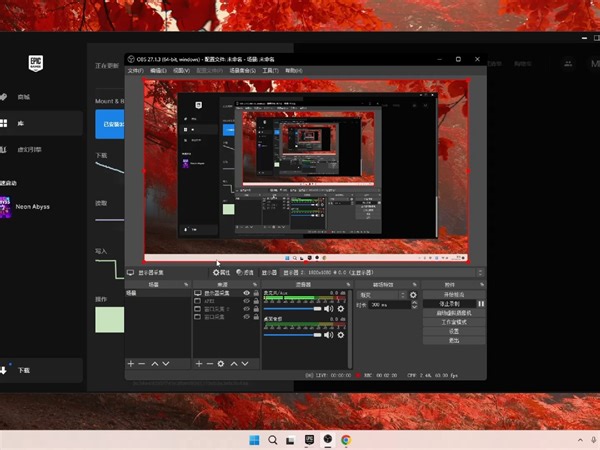The width and height of the screenshot is (600, 450).
Task: Click 退出 (Exit) button in OBS controls
Action: click(454, 341)
